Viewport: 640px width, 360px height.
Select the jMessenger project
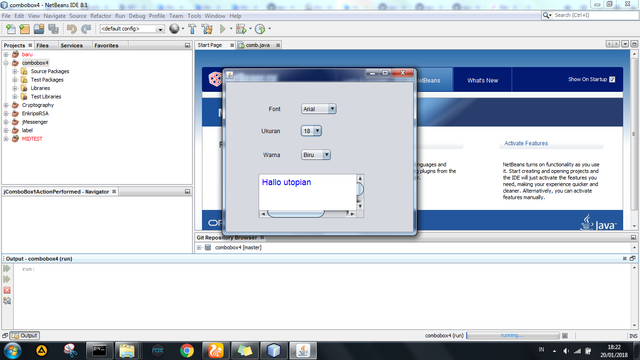35,122
